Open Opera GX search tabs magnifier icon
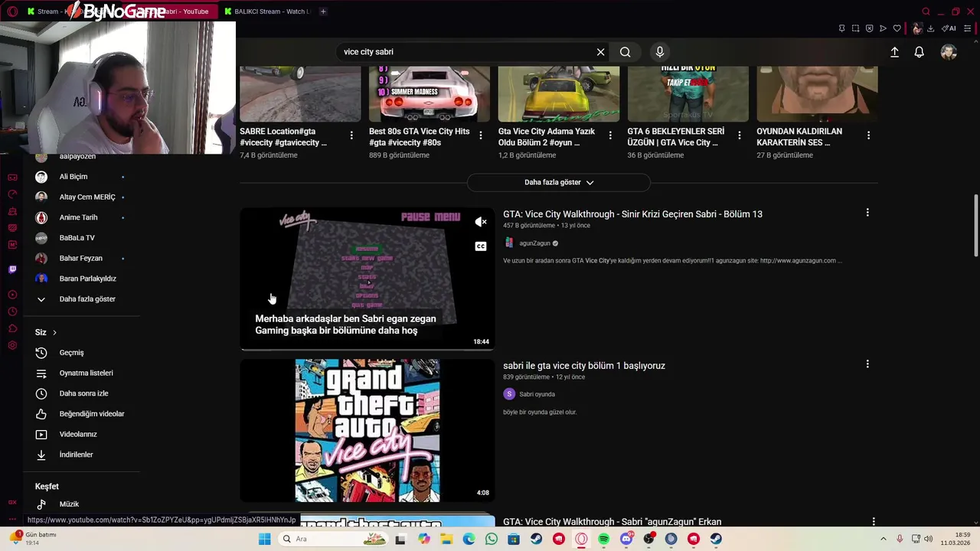Screen dimensions: 980x551 [926, 11]
